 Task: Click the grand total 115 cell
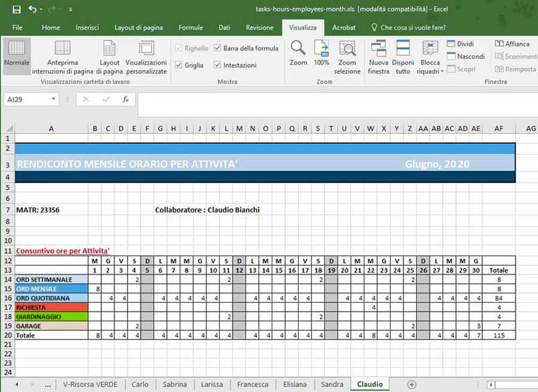tap(499, 335)
